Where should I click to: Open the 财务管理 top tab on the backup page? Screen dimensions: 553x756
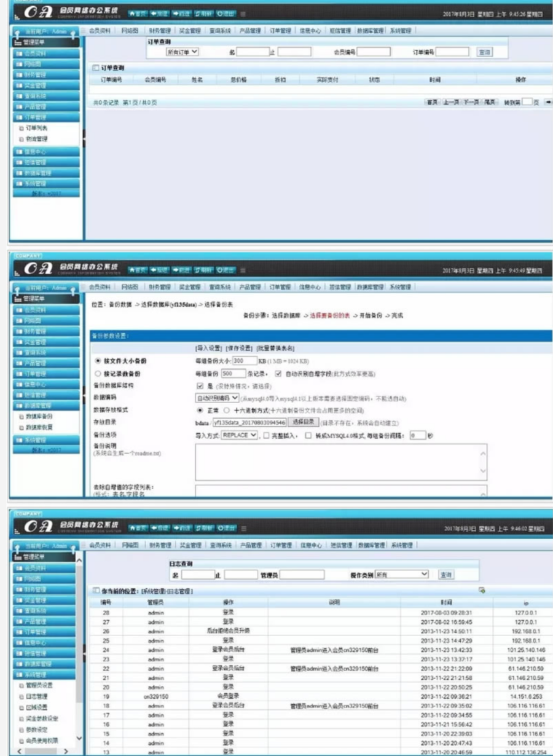coord(160,286)
